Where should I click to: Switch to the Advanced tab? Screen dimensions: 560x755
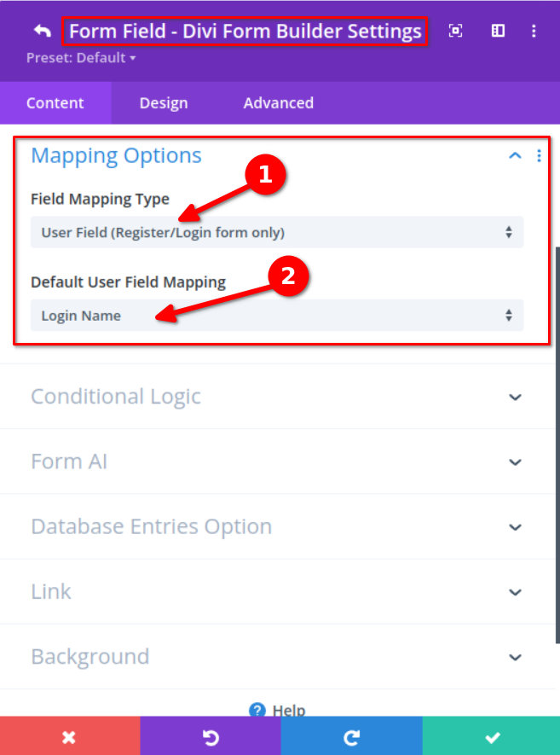click(278, 102)
